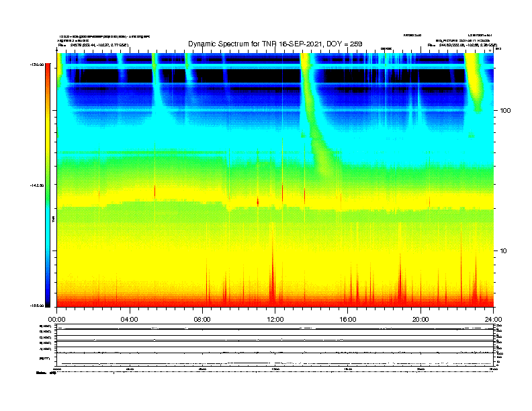Click the R= 244.82 position text at upper right
This screenshot has height=411, width=532.
(462, 45)
